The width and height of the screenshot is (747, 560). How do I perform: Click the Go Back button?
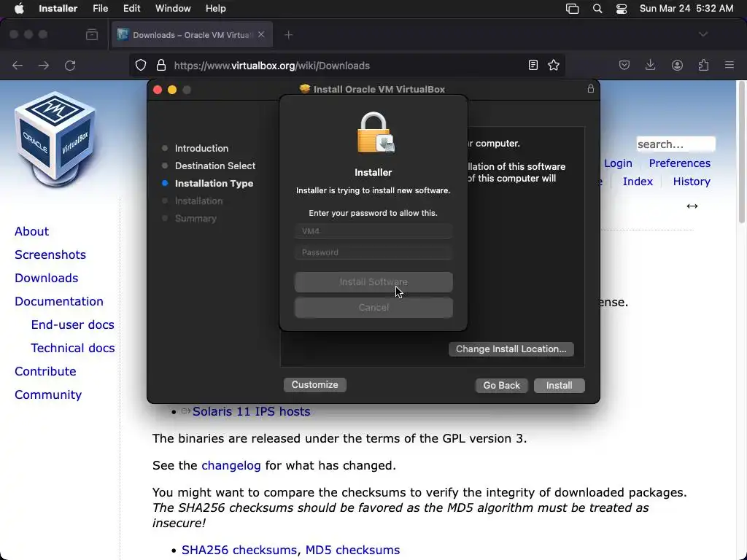tap(502, 385)
